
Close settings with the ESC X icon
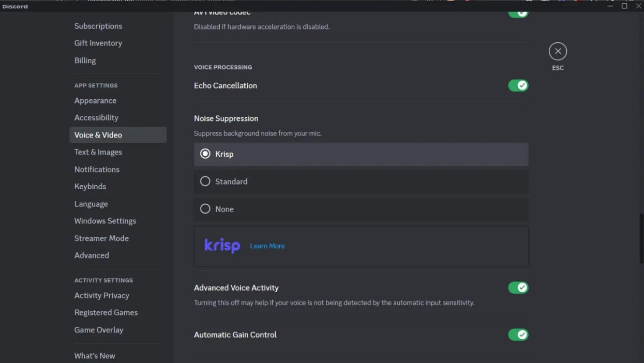[x=558, y=51]
